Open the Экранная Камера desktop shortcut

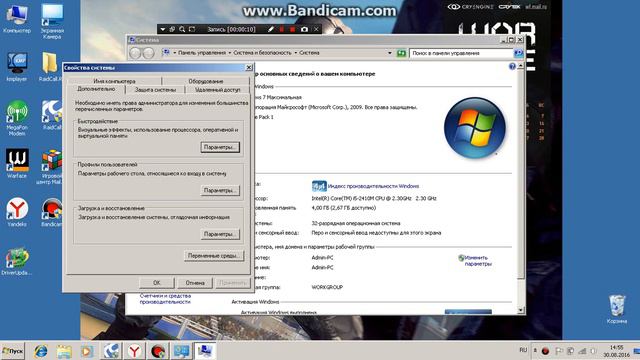pyautogui.click(x=52, y=20)
